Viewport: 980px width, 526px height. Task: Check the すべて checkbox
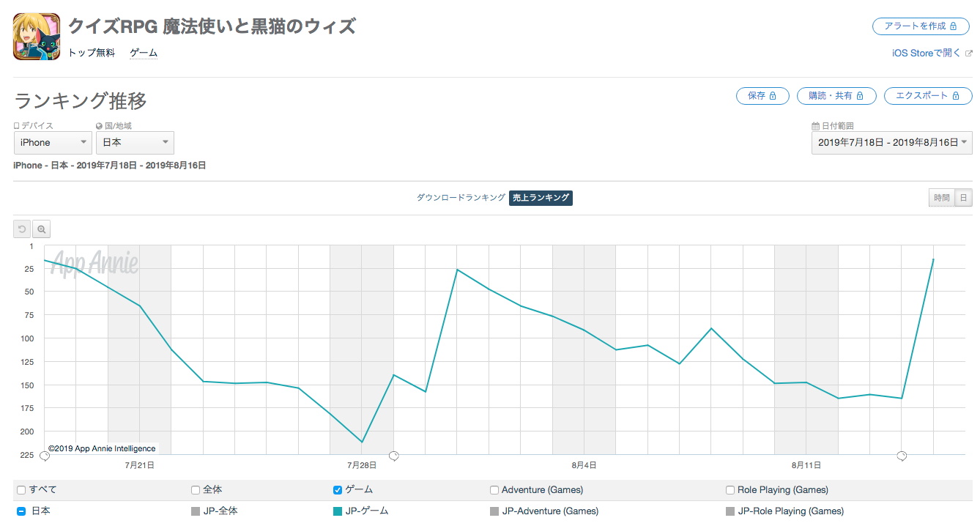click(21, 490)
